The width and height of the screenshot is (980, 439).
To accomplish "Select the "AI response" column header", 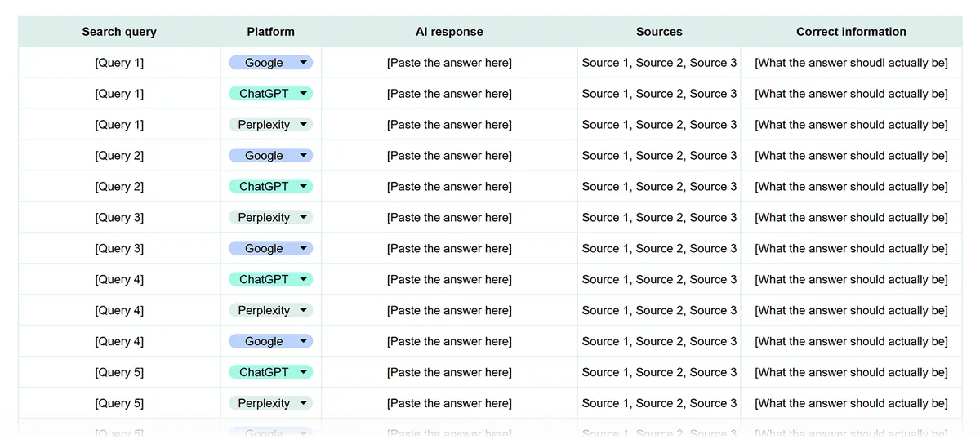I will coord(449,32).
